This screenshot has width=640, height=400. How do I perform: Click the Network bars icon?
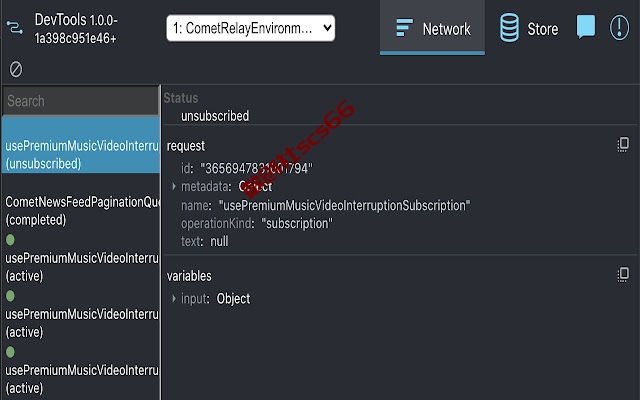click(x=404, y=28)
